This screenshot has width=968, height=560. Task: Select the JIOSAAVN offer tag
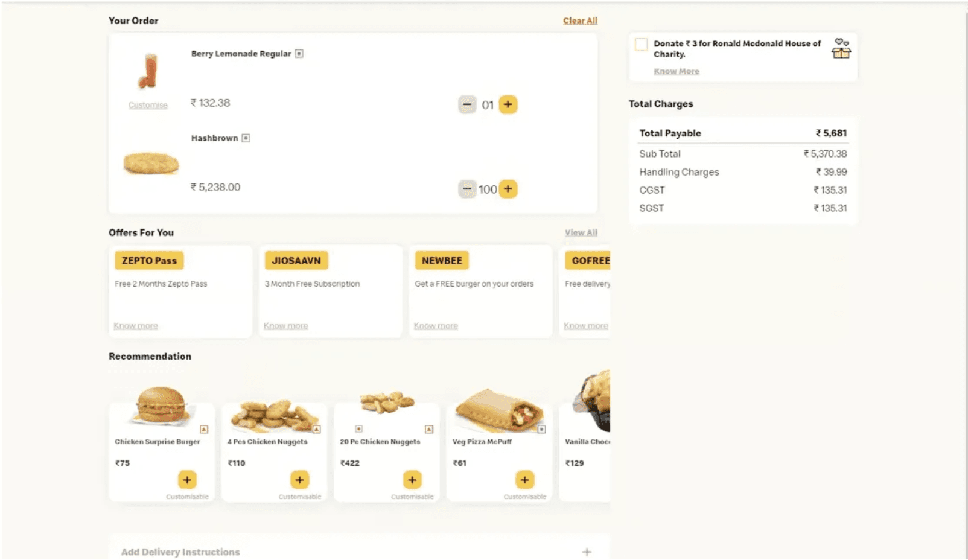296,261
